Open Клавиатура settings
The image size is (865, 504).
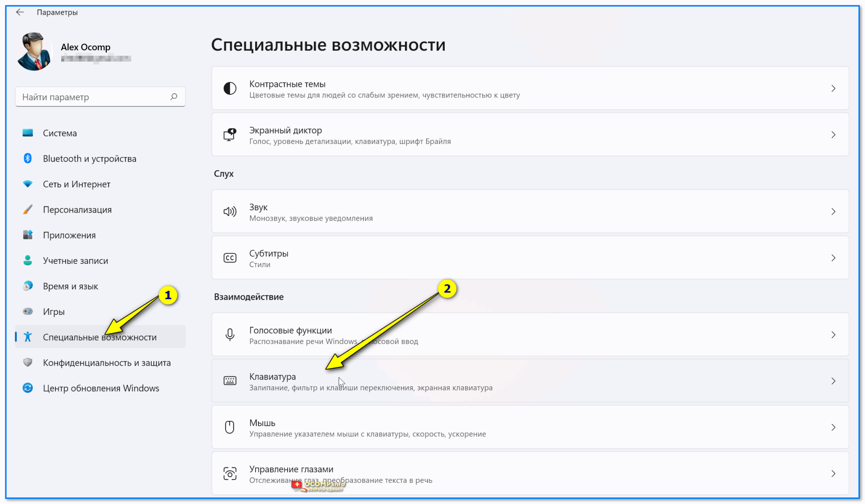(x=530, y=381)
